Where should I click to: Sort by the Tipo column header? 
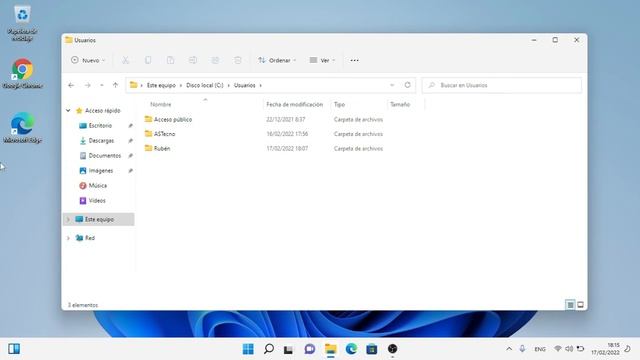click(339, 104)
